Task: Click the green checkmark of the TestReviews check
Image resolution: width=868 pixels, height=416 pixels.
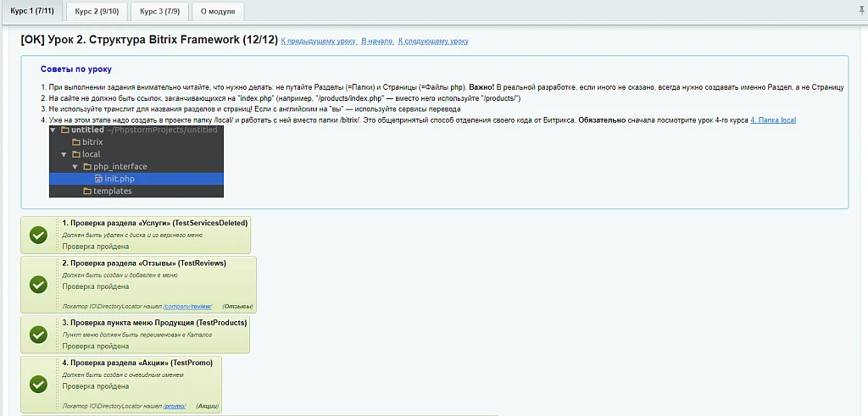Action: coord(38,285)
